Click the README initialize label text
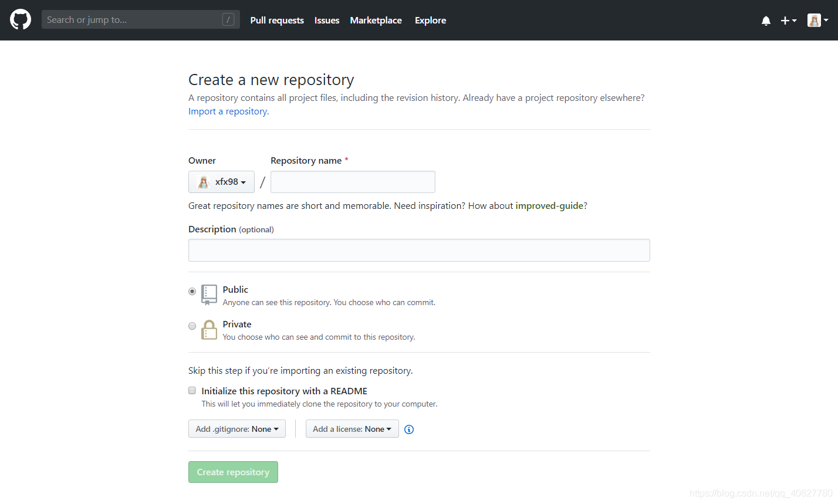Screen dimensions: 838x504 (x=285, y=391)
